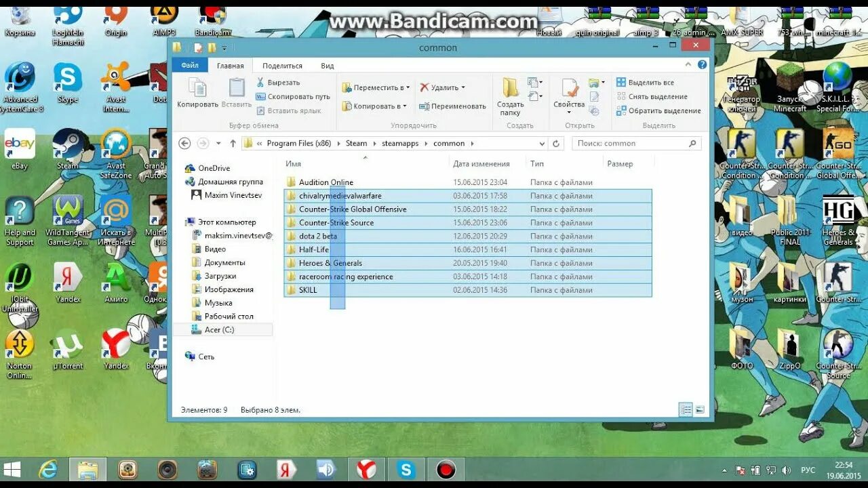Click Program Files (x86) breadcrumb

(x=299, y=144)
